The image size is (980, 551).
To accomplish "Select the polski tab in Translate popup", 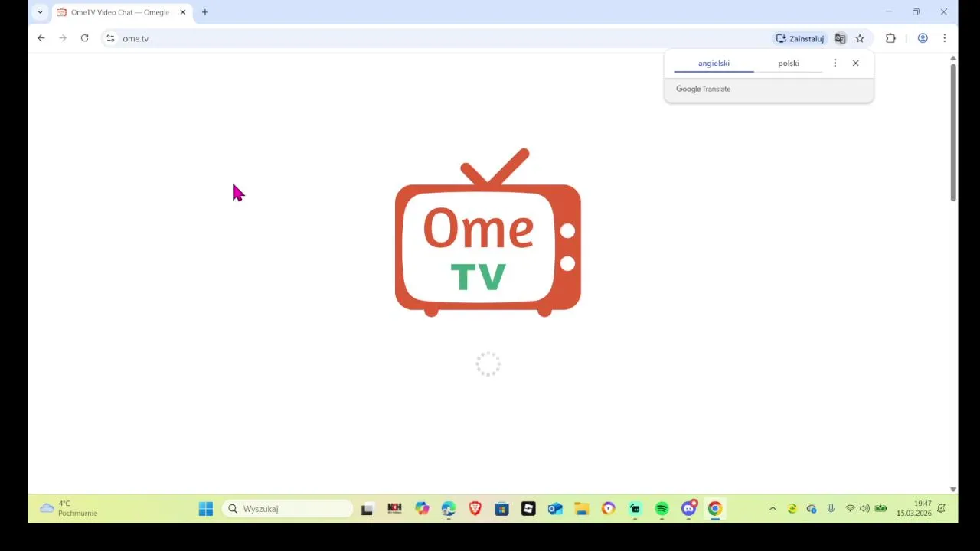I will point(789,64).
